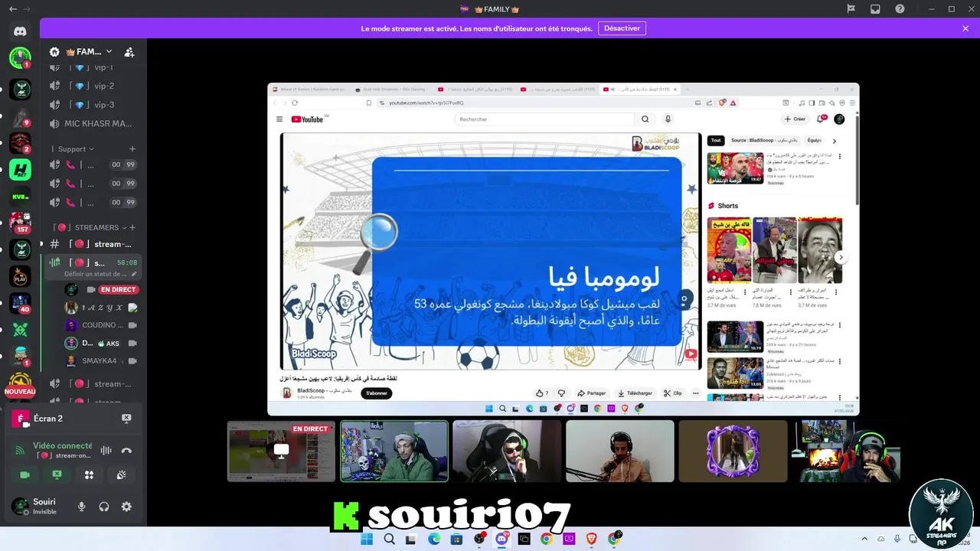Toggle noise suppression waveform icon
The height and width of the screenshot is (551, 980).
pyautogui.click(x=106, y=451)
